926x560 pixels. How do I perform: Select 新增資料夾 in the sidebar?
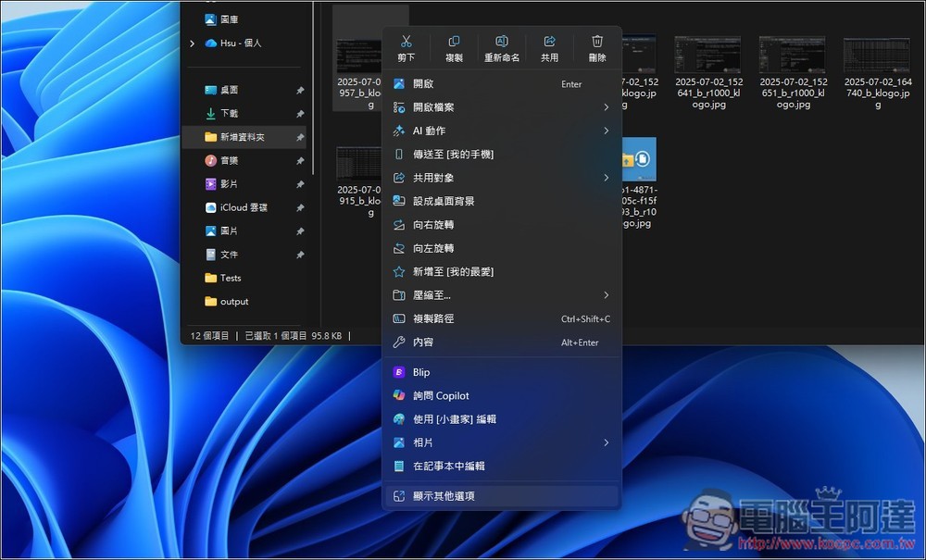(x=244, y=137)
